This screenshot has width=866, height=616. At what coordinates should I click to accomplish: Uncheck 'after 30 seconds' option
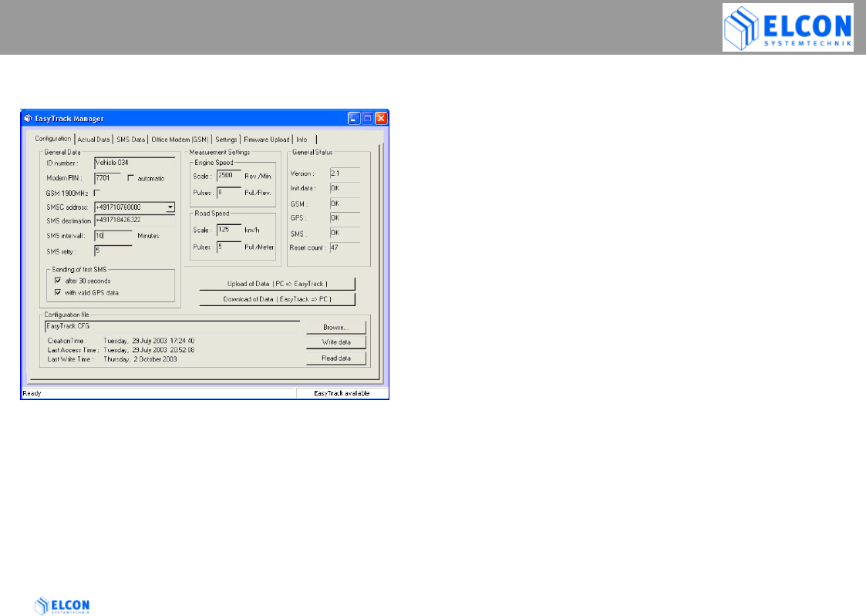[x=58, y=281]
